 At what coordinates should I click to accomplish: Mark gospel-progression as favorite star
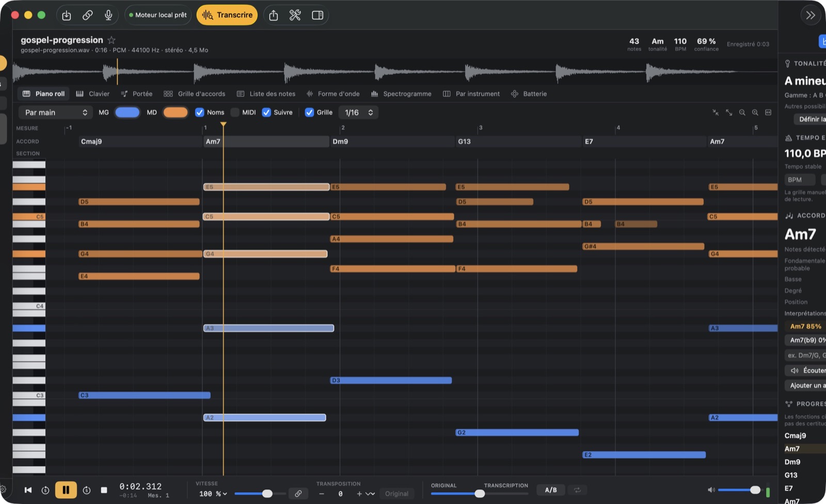tap(112, 40)
